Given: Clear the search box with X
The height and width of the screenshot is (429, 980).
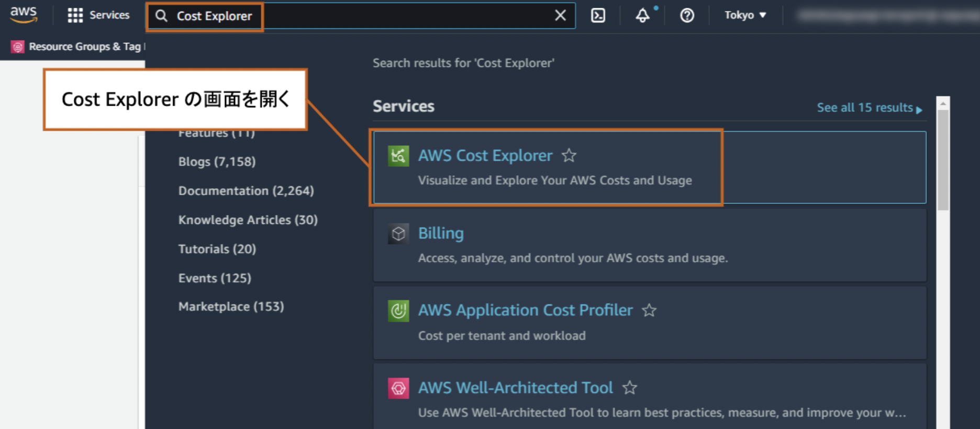Looking at the screenshot, I should (x=560, y=16).
